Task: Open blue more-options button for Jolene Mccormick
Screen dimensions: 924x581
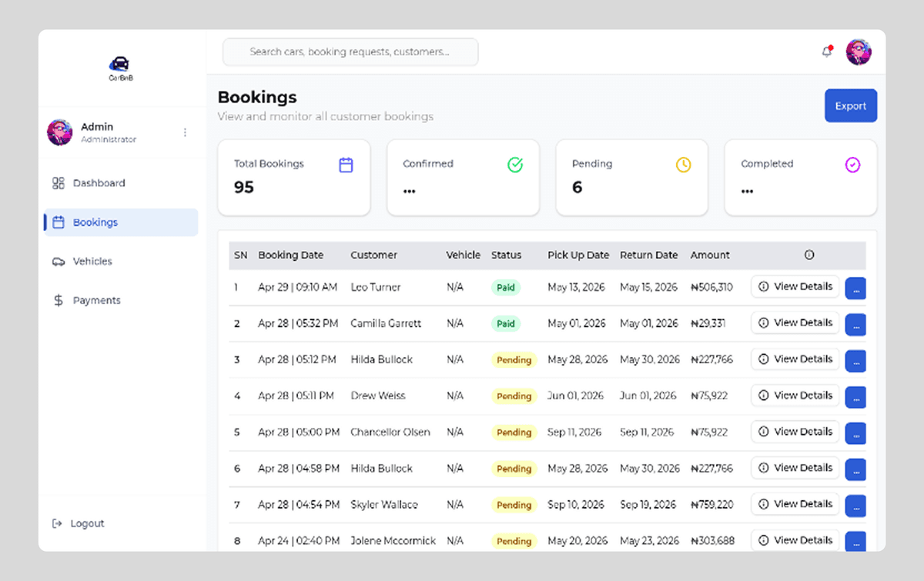Action: click(855, 541)
